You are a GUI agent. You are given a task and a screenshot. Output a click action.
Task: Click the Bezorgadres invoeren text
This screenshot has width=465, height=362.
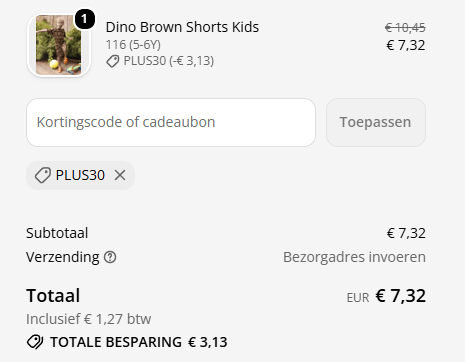pos(354,257)
